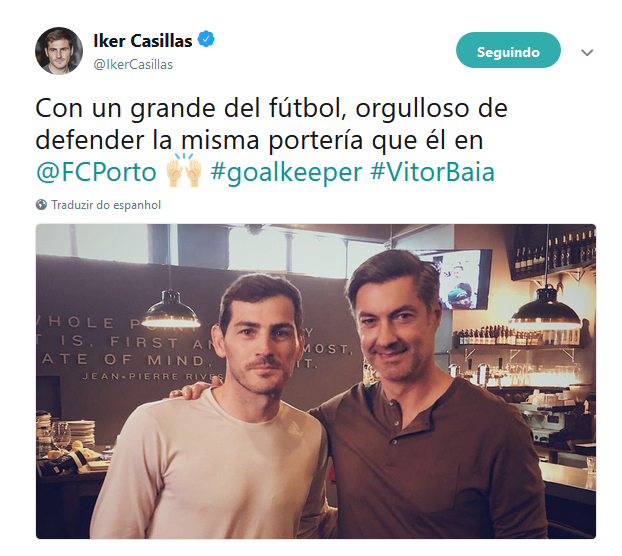The width and height of the screenshot is (622, 556).
Task: Click the tweet text body
Action: (x=271, y=140)
